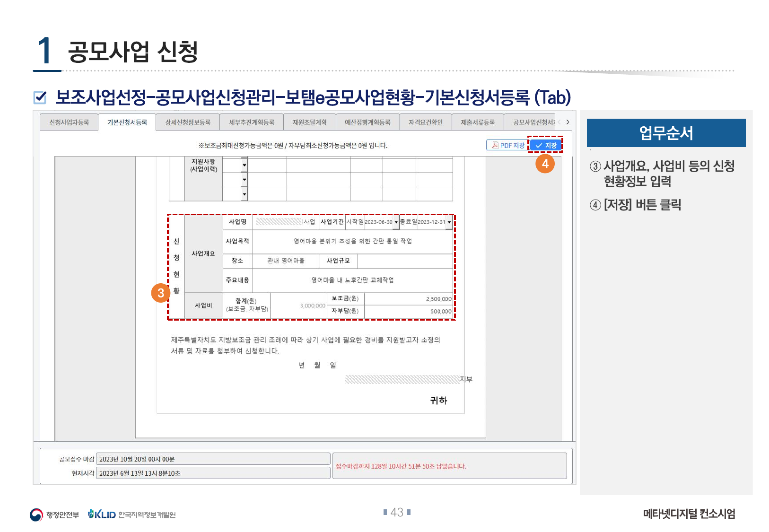769x532 pixels.
Task: Click the 사업목적 text field
Action: (x=352, y=241)
